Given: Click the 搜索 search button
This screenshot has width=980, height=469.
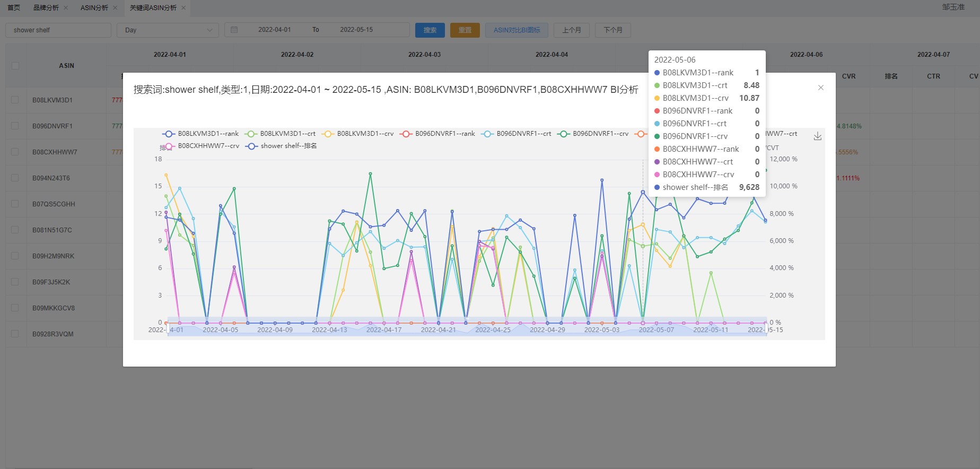Looking at the screenshot, I should click(x=430, y=30).
